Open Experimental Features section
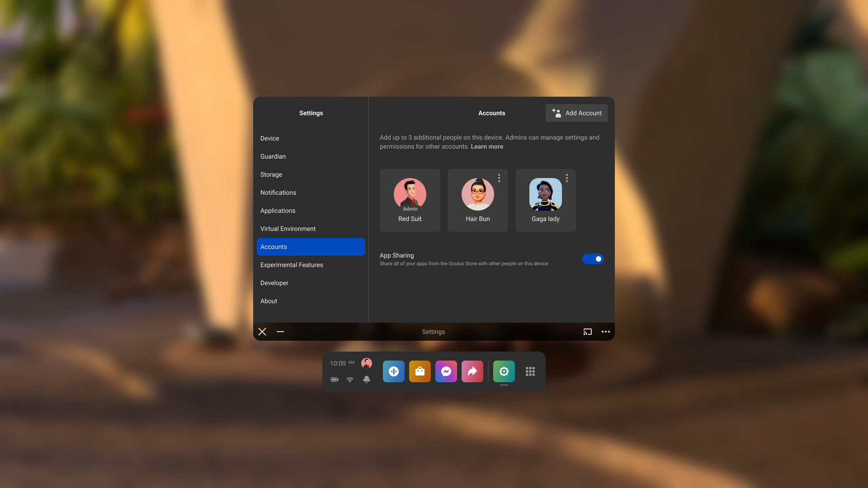Screen dimensions: 868x488 311,265
